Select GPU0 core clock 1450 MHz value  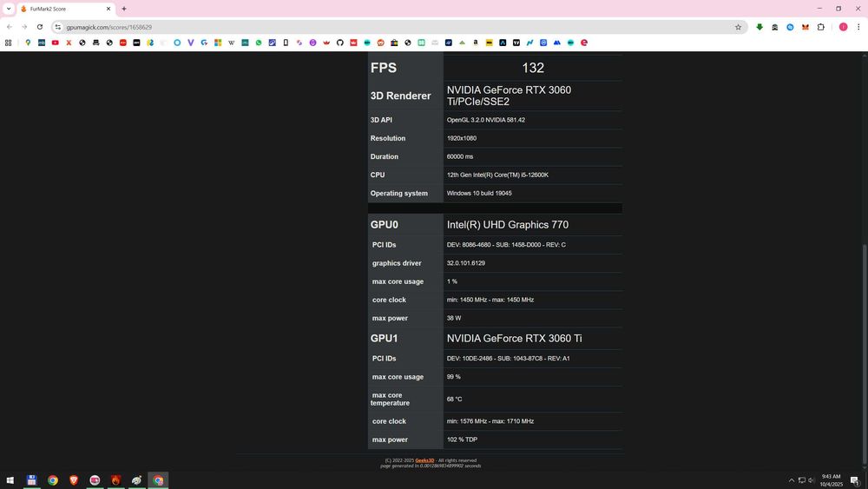point(490,300)
